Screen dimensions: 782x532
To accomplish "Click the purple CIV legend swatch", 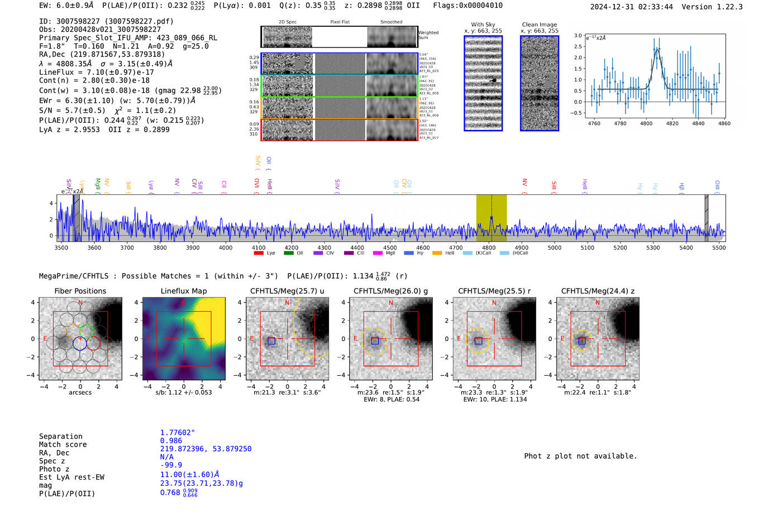I will [x=318, y=253].
